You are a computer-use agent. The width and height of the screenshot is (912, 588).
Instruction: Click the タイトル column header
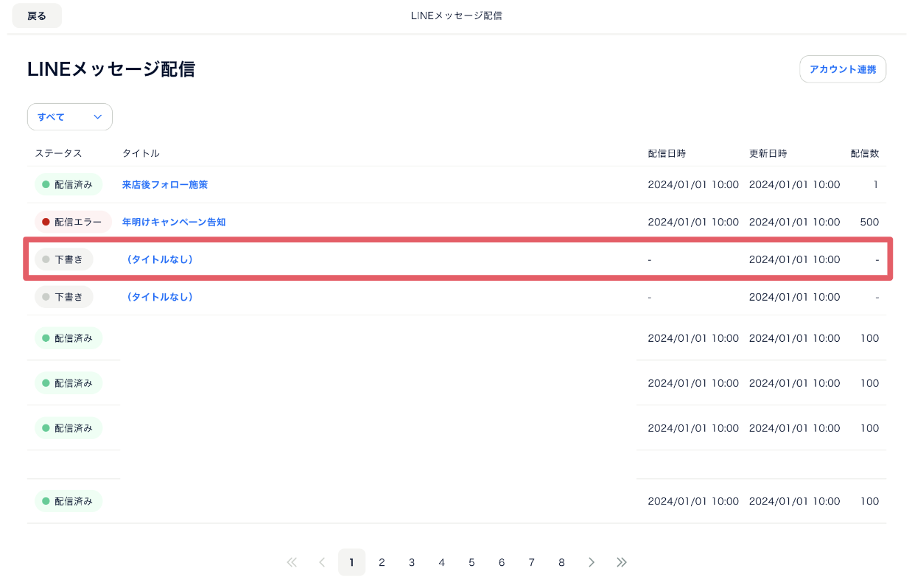[141, 153]
